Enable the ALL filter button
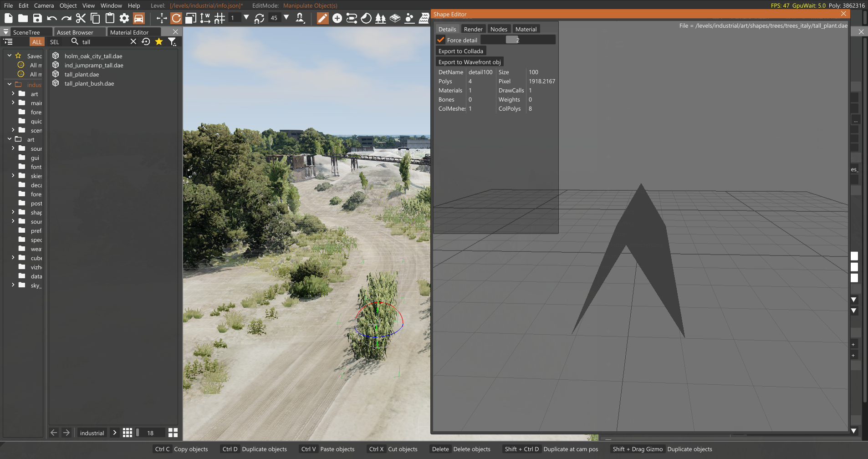Screen dimensions: 868x459 (37, 42)
